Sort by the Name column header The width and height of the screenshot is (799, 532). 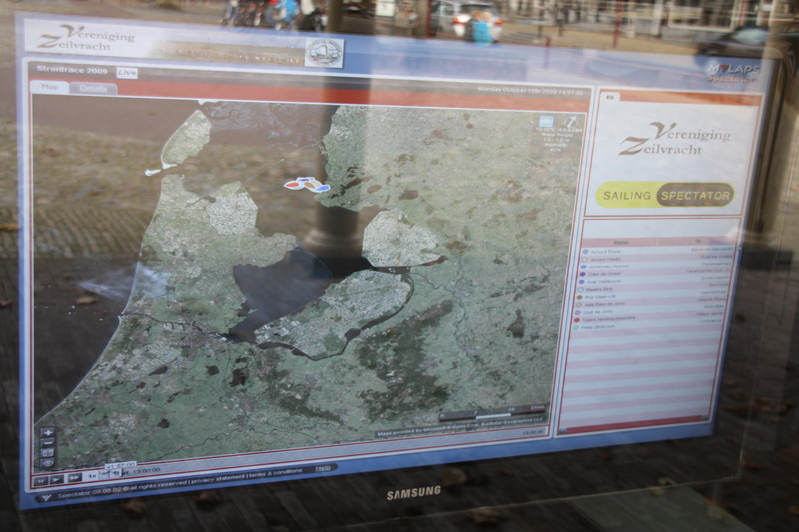621,243
